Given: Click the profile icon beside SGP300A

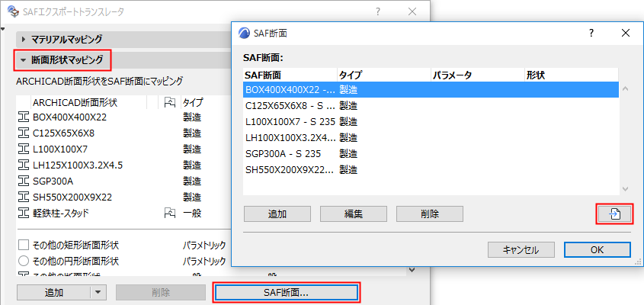Looking at the screenshot, I should pyautogui.click(x=23, y=181).
